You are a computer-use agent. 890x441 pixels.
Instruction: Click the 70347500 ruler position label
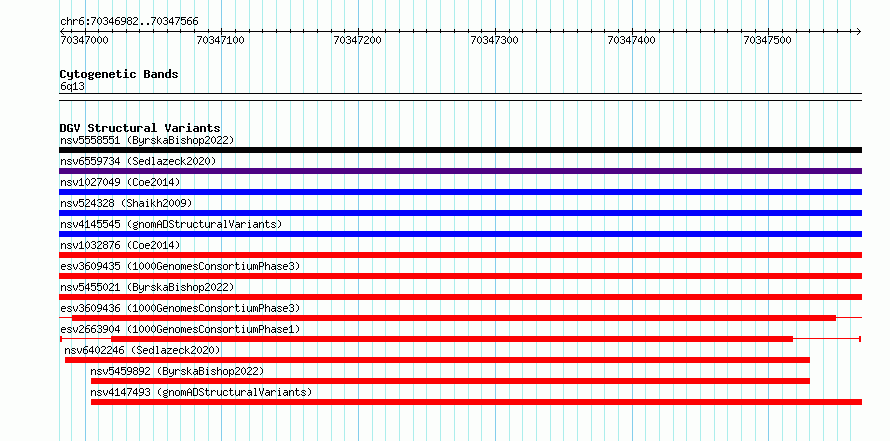769,40
